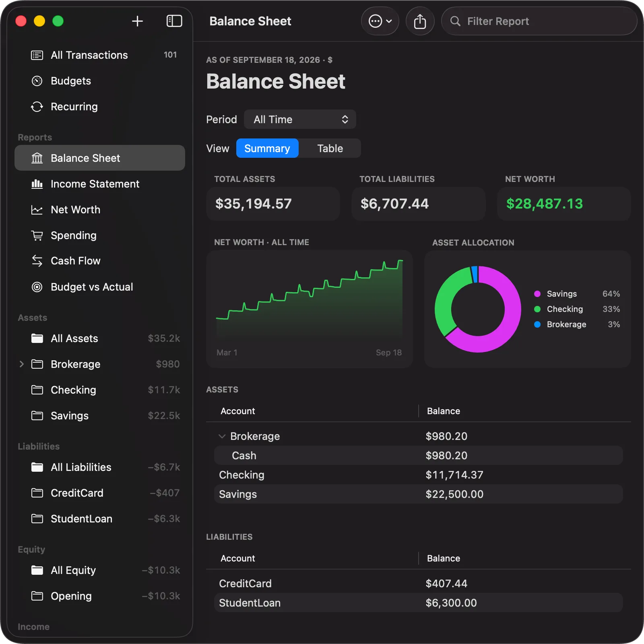Viewport: 644px width, 644px height.
Task: Open the Recurring cycle arrows icon
Action: click(37, 107)
